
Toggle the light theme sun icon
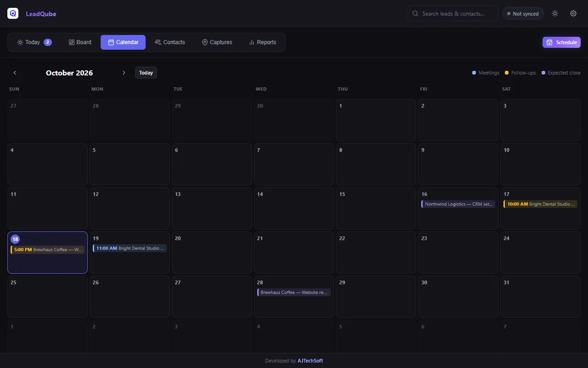coord(555,13)
